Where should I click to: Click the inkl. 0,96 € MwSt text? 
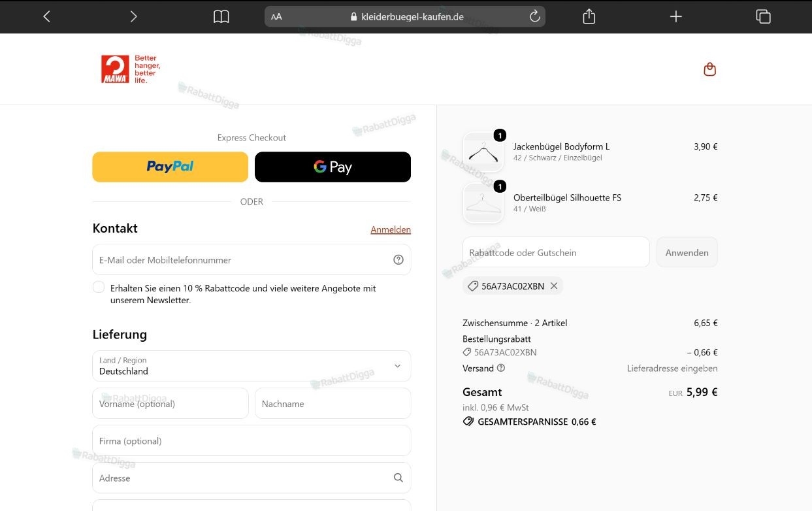(496, 407)
